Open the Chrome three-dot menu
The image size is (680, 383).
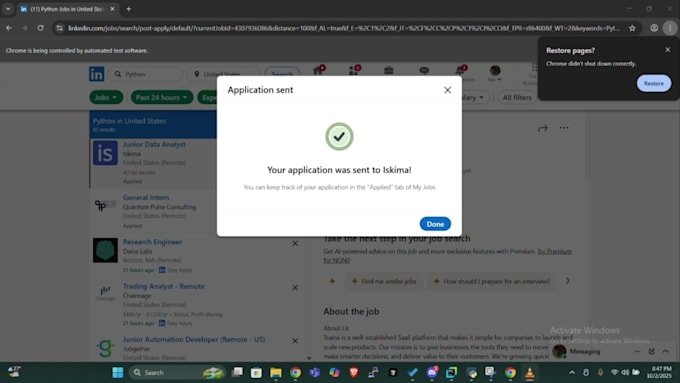[x=670, y=28]
